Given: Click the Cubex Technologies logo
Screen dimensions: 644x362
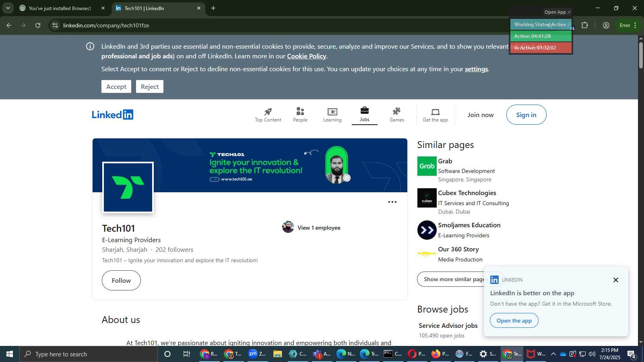Looking at the screenshot, I should tap(427, 198).
